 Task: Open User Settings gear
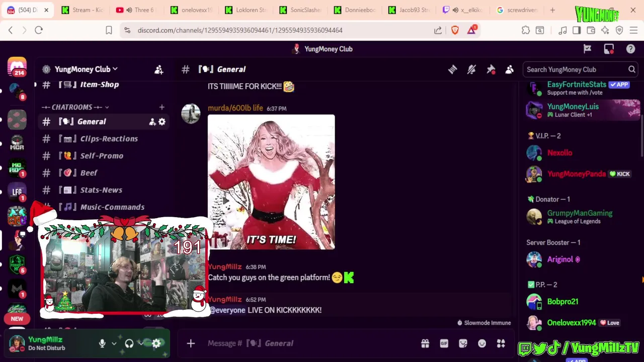pyautogui.click(x=156, y=343)
